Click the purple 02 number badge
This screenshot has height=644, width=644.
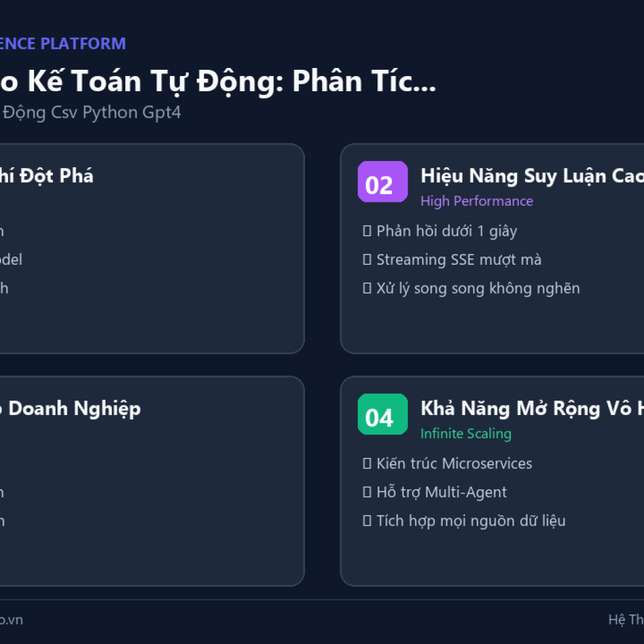382,182
